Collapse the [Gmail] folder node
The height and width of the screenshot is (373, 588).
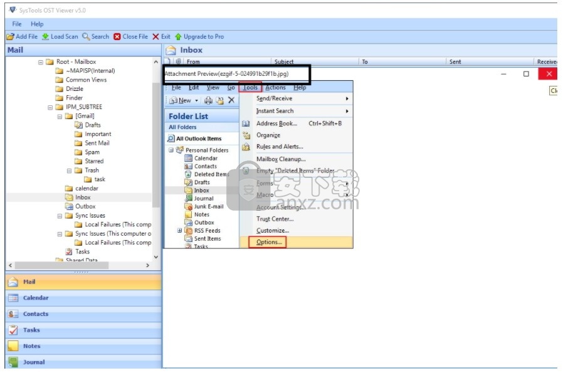pos(60,117)
